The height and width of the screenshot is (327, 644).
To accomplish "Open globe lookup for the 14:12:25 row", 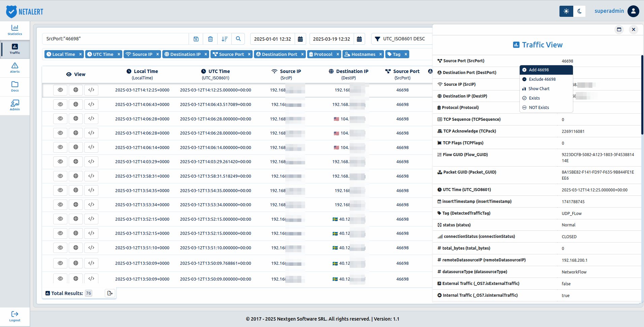I will tap(76, 90).
